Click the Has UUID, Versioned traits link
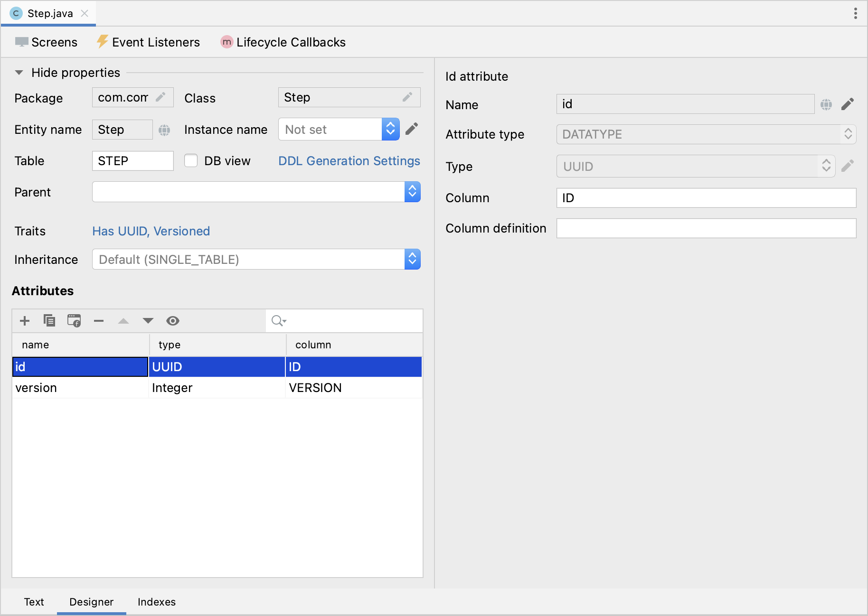The width and height of the screenshot is (868, 616). click(x=151, y=231)
